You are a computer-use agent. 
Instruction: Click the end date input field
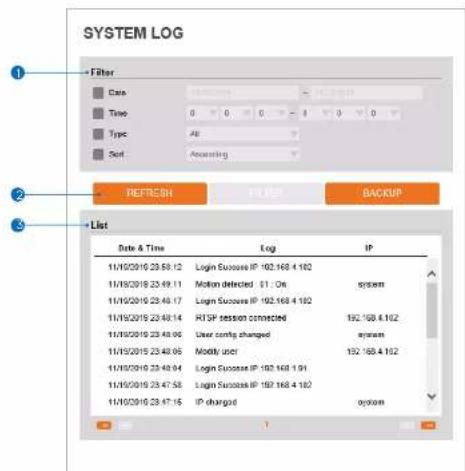tap(367, 93)
